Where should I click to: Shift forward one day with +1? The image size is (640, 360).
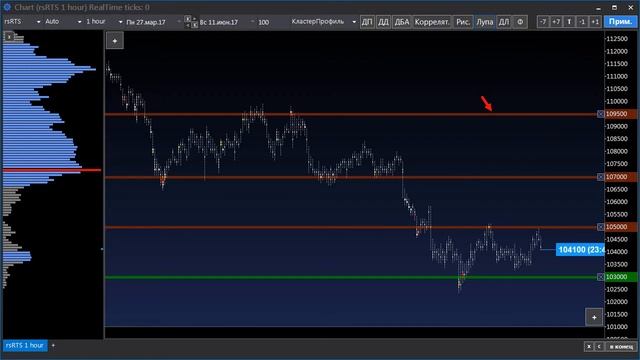coord(595,22)
